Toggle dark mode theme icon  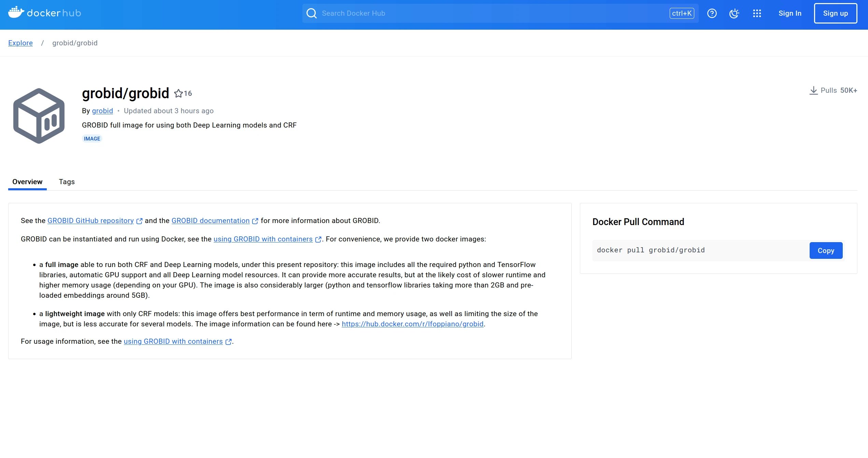(734, 13)
